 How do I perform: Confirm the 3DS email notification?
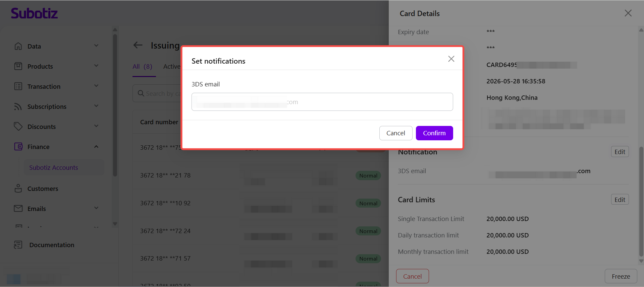tap(434, 133)
